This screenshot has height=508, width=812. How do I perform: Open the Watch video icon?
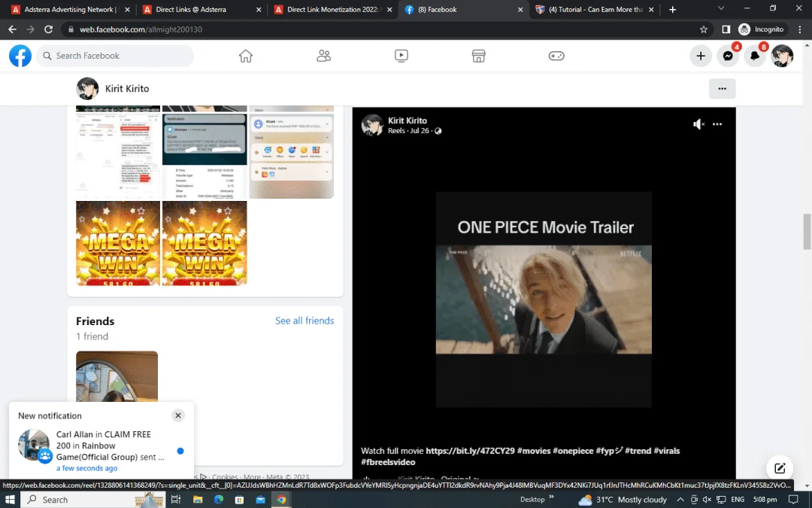coord(401,56)
